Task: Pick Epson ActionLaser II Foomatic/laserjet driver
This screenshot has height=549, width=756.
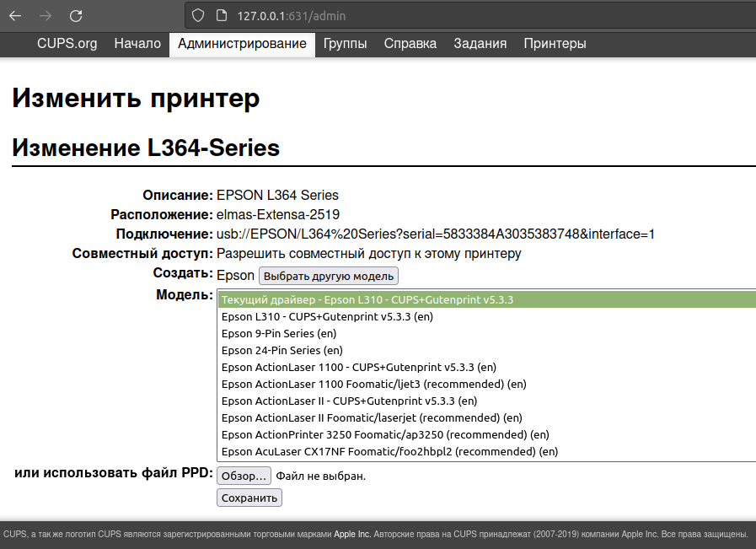Action: coord(487,417)
